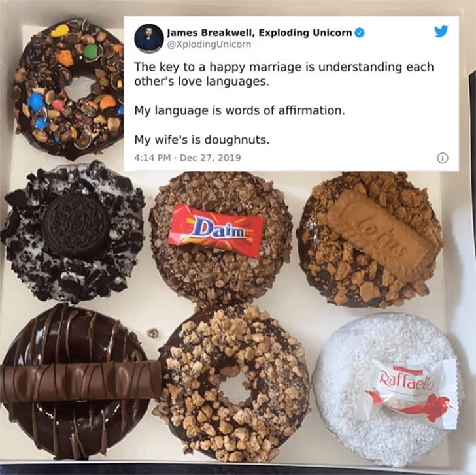Click the Twitter bird logo
The height and width of the screenshot is (475, 476).
tap(441, 31)
